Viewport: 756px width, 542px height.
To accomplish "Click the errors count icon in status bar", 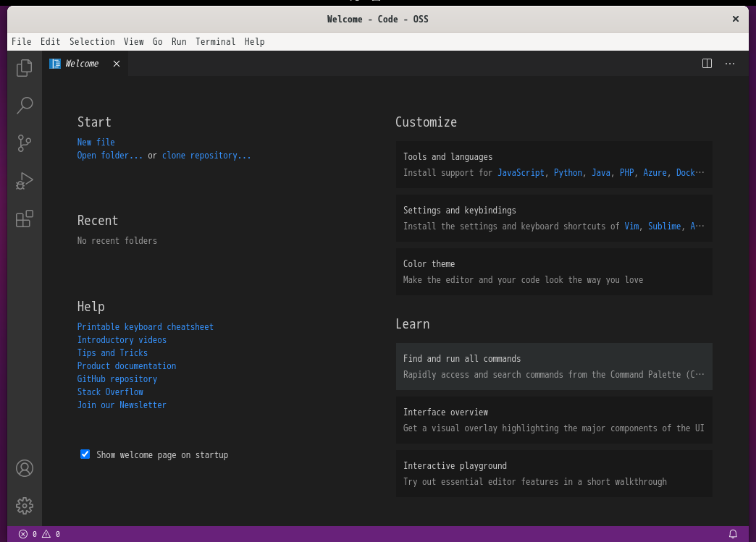I will point(23,534).
